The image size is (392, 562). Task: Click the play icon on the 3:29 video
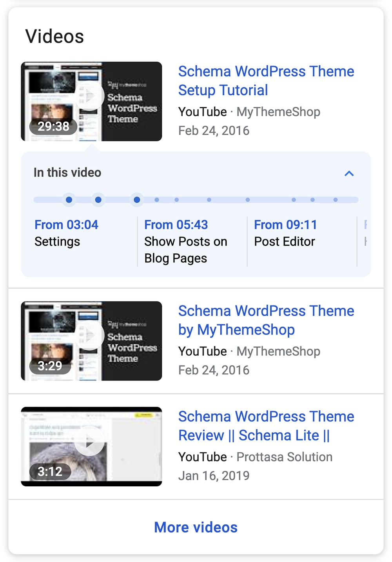point(91,335)
